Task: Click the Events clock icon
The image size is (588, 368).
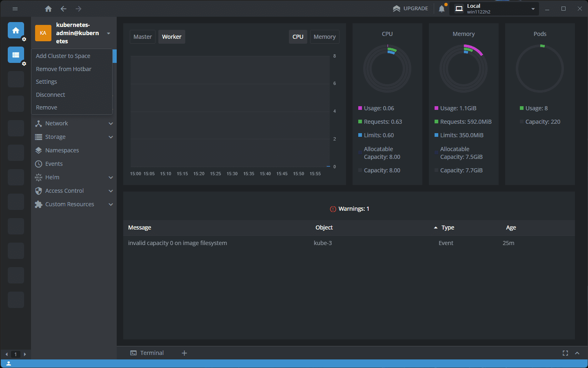Action: click(38, 163)
